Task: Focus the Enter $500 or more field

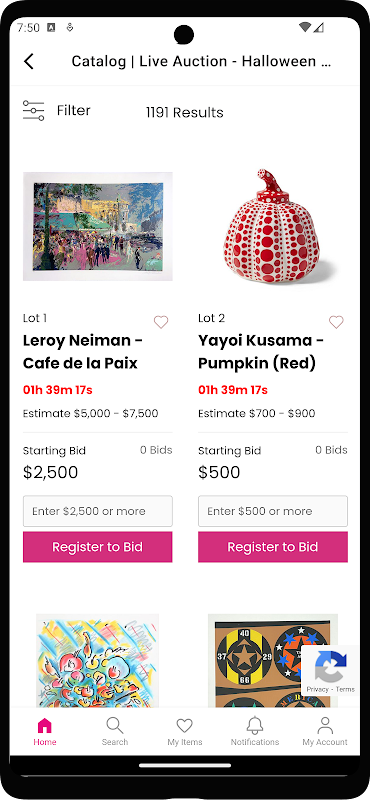Action: [x=273, y=511]
